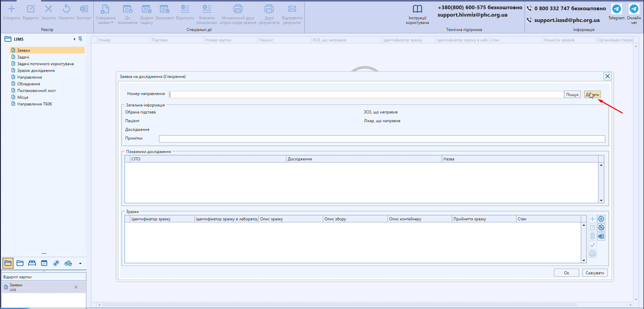Viewport: 644px width, 309px height.
Task: Select Направлення ТБ06 in the LIMS tree
Action: (34, 104)
